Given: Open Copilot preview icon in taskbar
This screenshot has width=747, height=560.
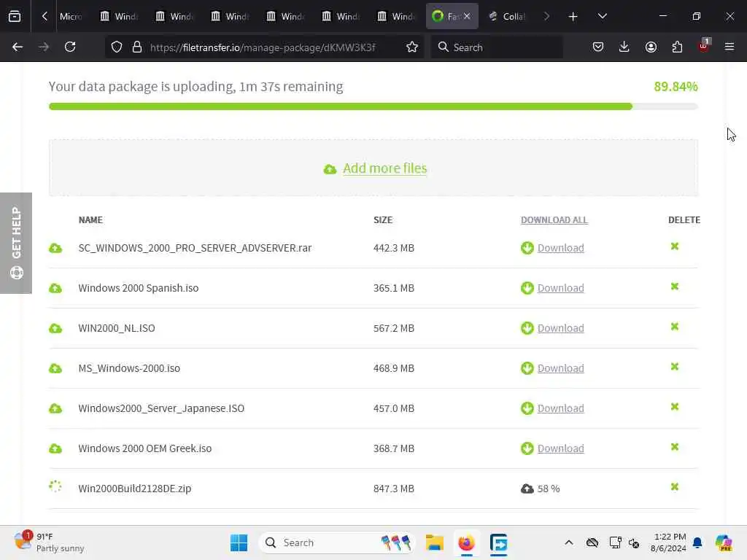Looking at the screenshot, I should (x=724, y=542).
